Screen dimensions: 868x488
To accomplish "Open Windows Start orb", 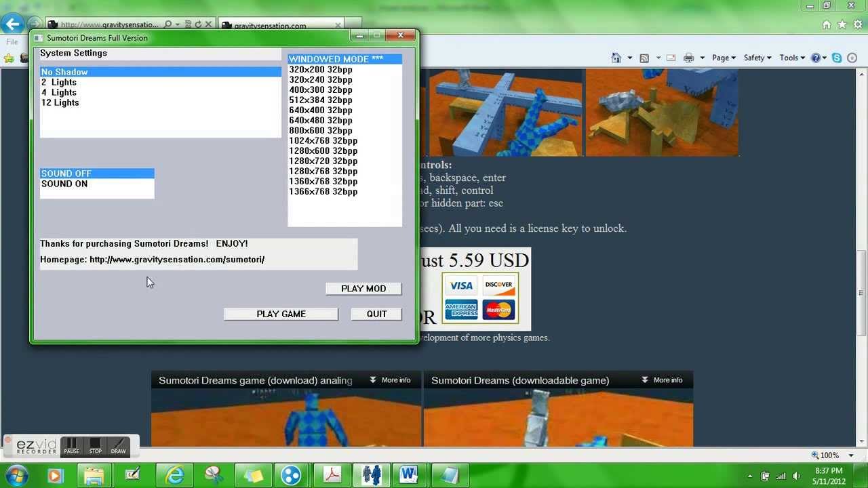I will coord(16,474).
